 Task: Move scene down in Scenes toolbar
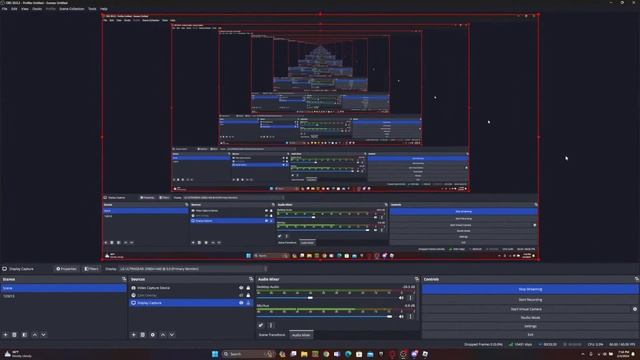click(x=43, y=335)
